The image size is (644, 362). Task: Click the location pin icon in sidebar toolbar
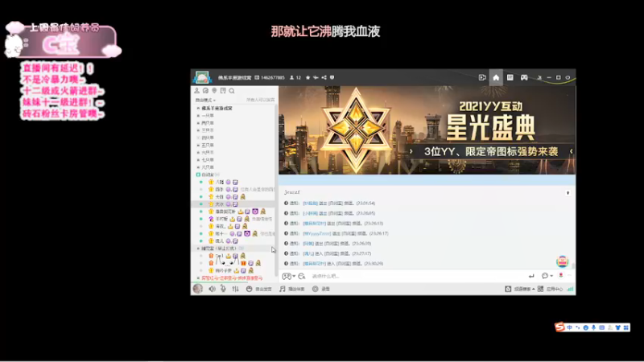pyautogui.click(x=214, y=91)
